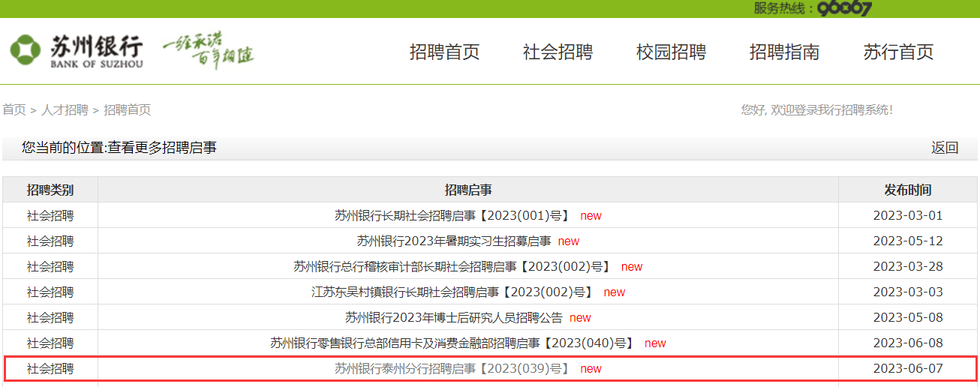
Task: Go to 苏行首页 in the top menu
Action: (x=898, y=52)
